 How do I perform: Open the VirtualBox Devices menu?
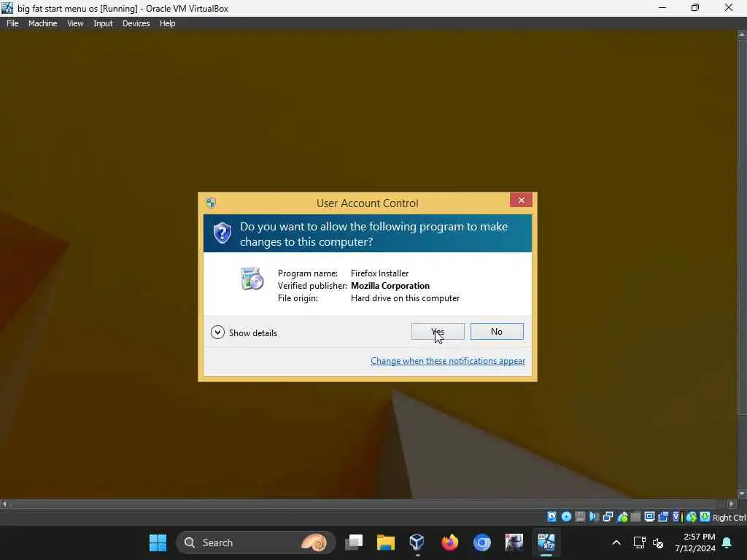(x=136, y=23)
